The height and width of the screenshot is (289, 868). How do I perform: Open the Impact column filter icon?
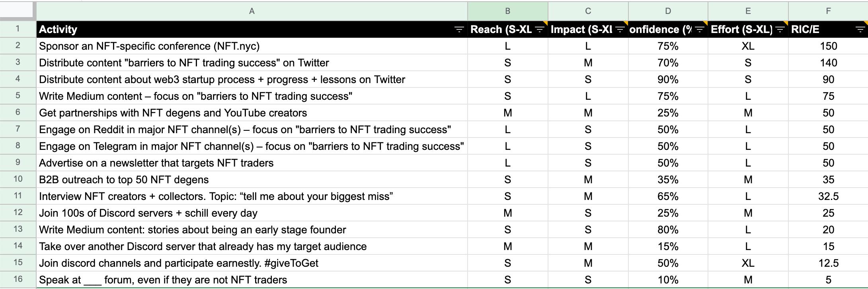click(x=620, y=29)
